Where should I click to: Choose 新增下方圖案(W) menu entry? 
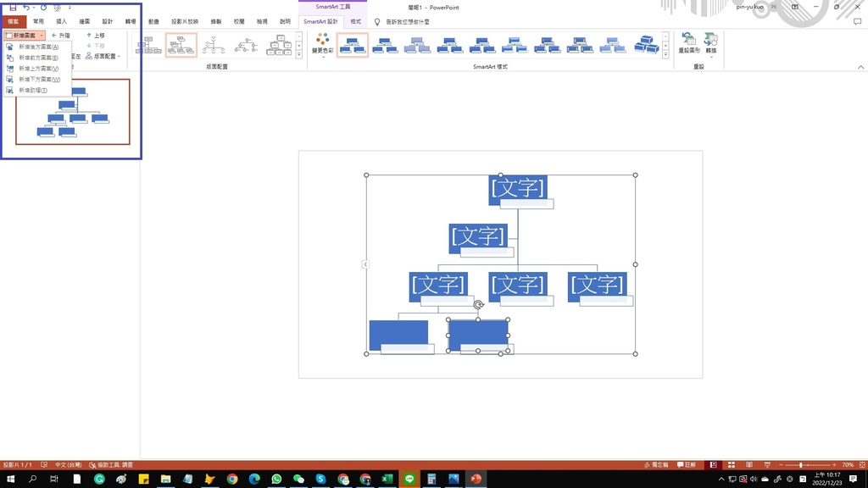pos(37,79)
